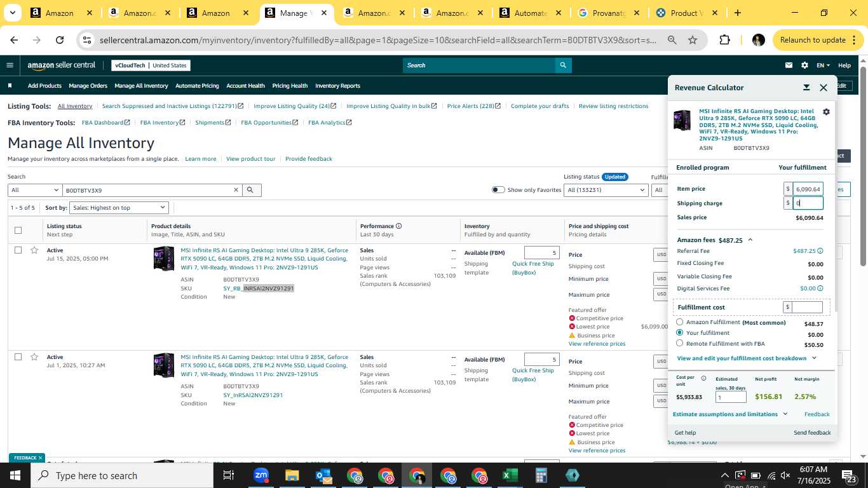Bookmark this page with star icon
The height and width of the screenshot is (488, 868).
[x=693, y=40]
